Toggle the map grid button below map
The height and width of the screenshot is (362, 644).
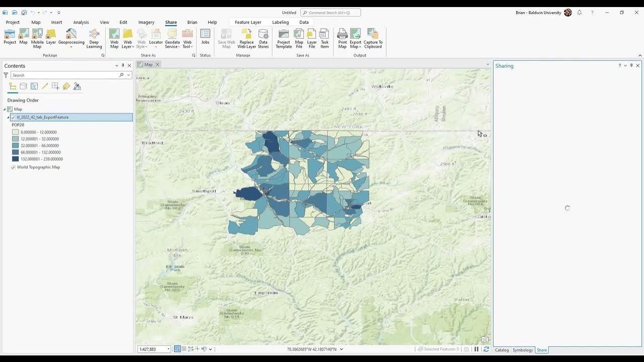pyautogui.click(x=184, y=349)
